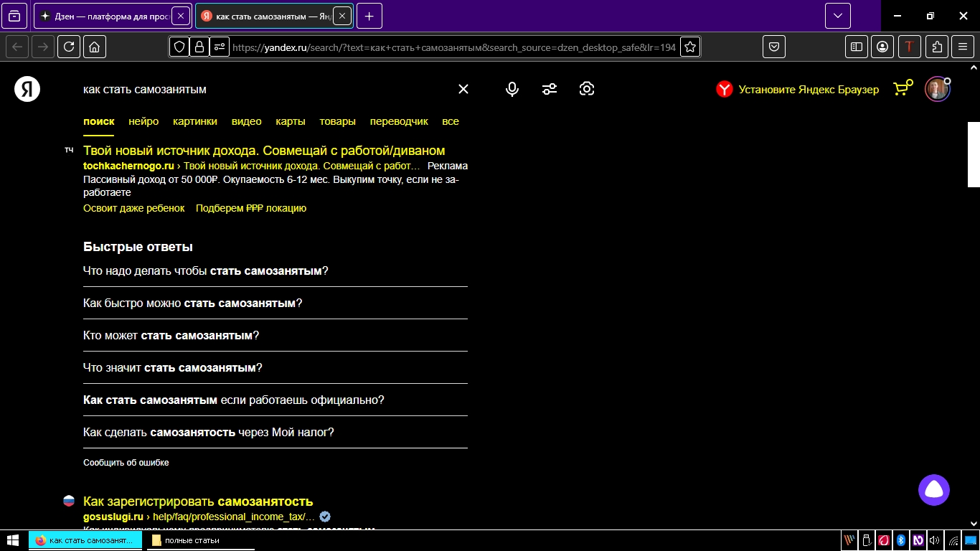The width and height of the screenshot is (980, 551).
Task: Go to Yandex home via logo
Action: coord(27,89)
